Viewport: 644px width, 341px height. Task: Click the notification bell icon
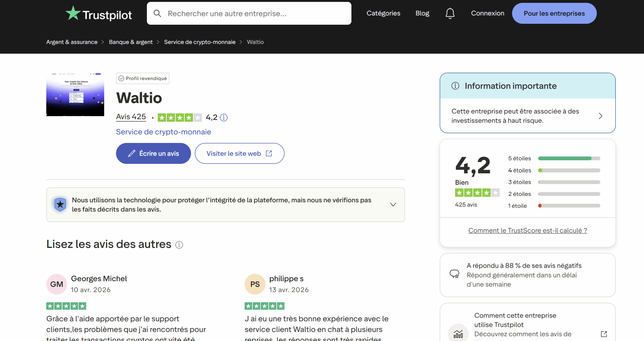(450, 13)
